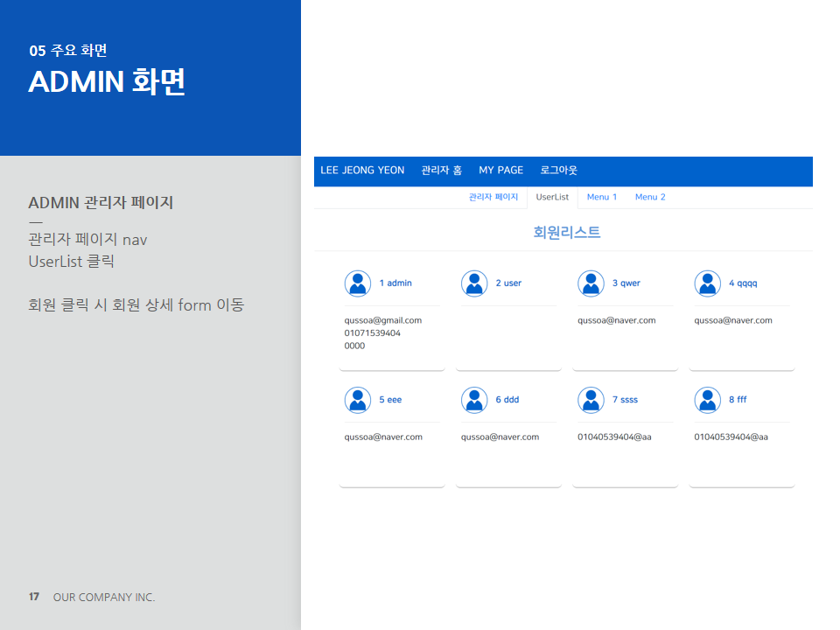Image resolution: width=840 pixels, height=630 pixels.
Task: Select the avatar icon for 7 ssss
Action: coord(591,400)
